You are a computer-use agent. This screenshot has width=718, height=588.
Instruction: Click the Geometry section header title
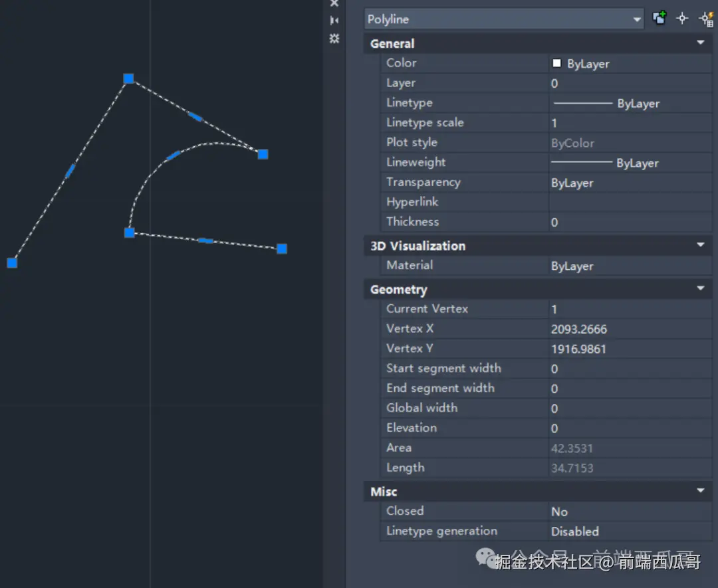pos(399,290)
